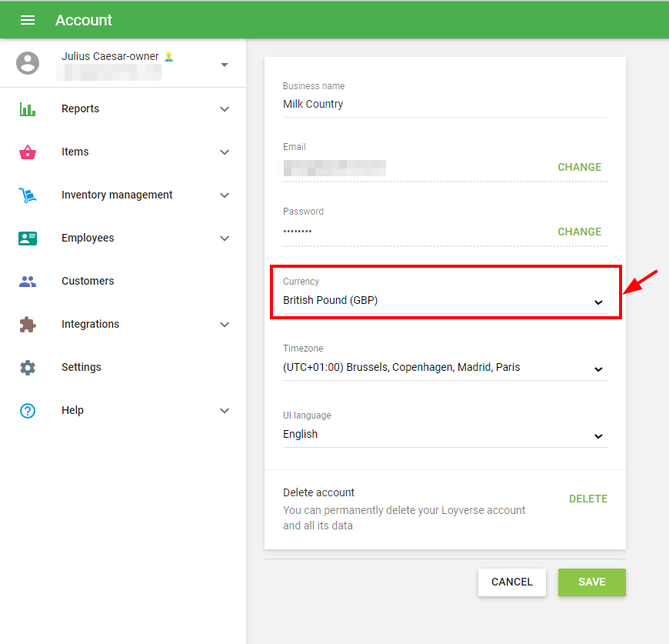Click the Help question mark icon
This screenshot has width=669, height=644.
coord(28,411)
